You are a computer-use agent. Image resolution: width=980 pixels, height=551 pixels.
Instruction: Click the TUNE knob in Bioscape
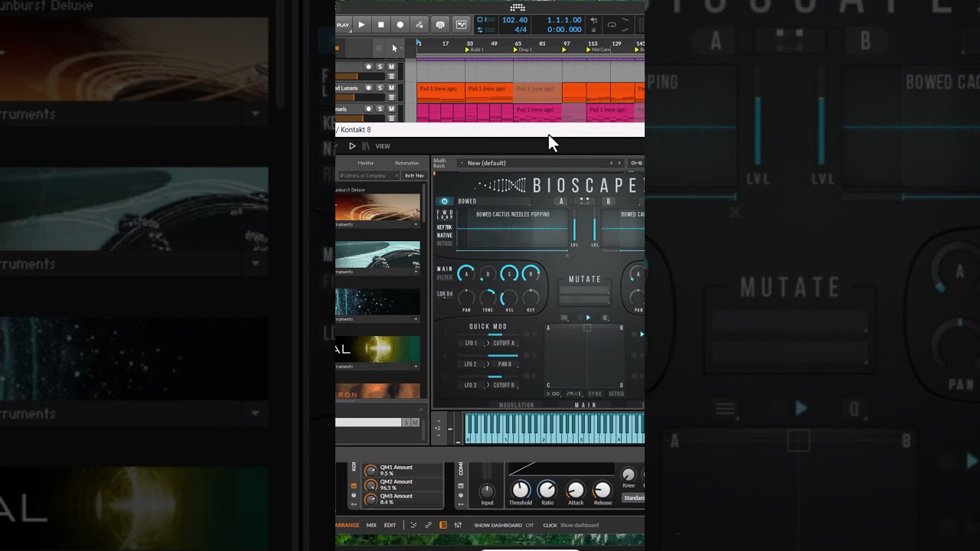click(488, 298)
